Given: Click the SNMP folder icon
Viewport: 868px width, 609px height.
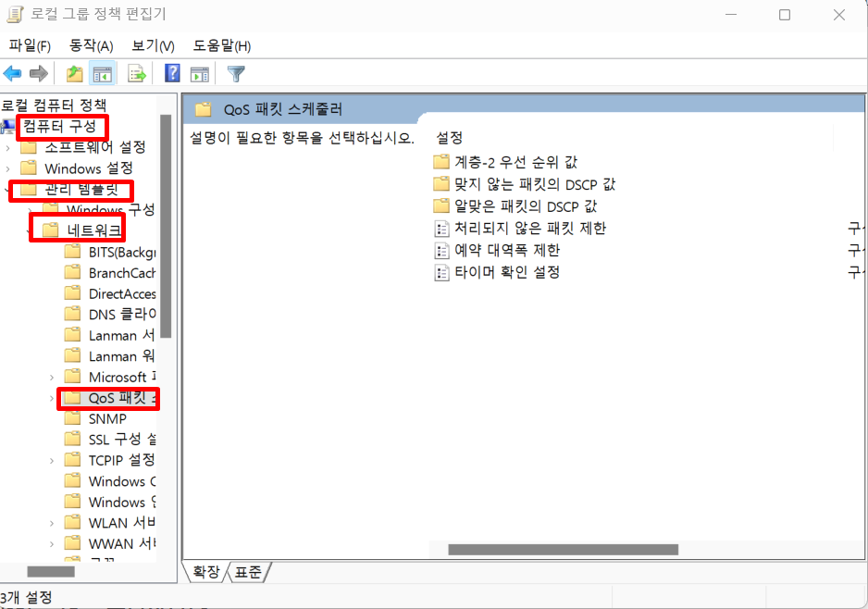Looking at the screenshot, I should tap(72, 418).
